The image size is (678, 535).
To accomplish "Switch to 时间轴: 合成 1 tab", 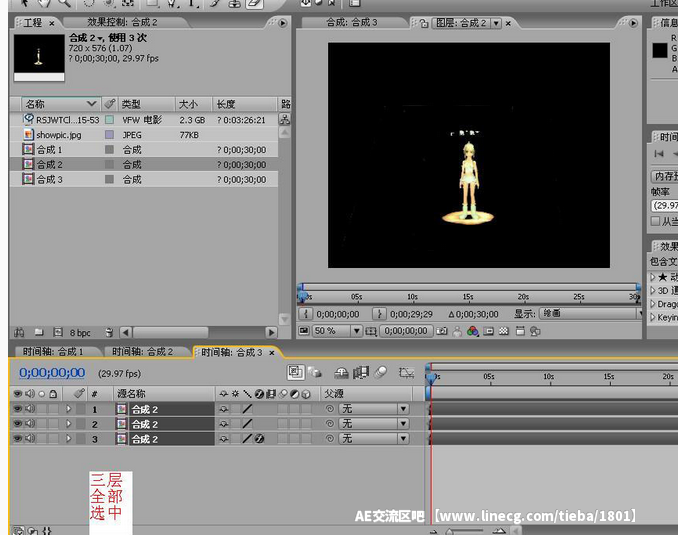I will pyautogui.click(x=53, y=352).
